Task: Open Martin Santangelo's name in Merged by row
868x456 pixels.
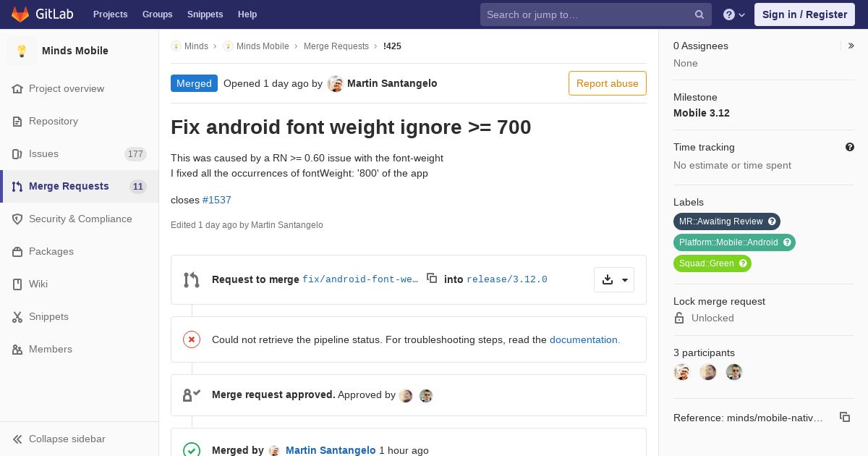Action: [x=331, y=450]
